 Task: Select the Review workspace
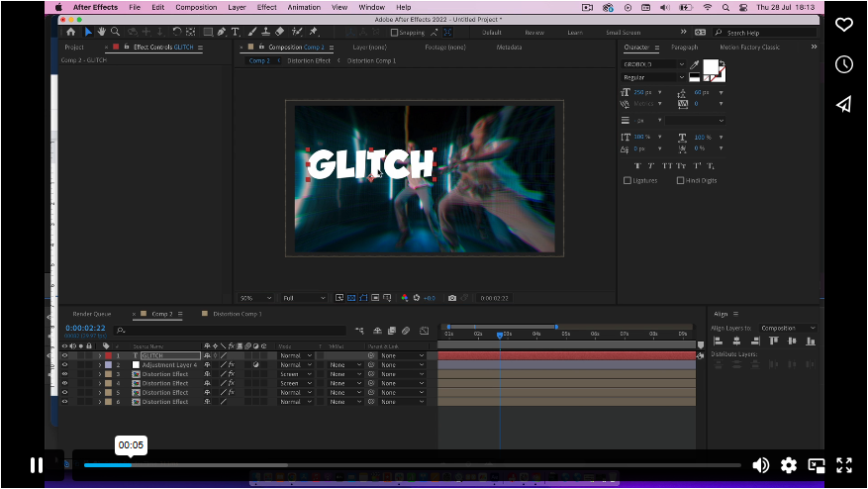(x=534, y=33)
